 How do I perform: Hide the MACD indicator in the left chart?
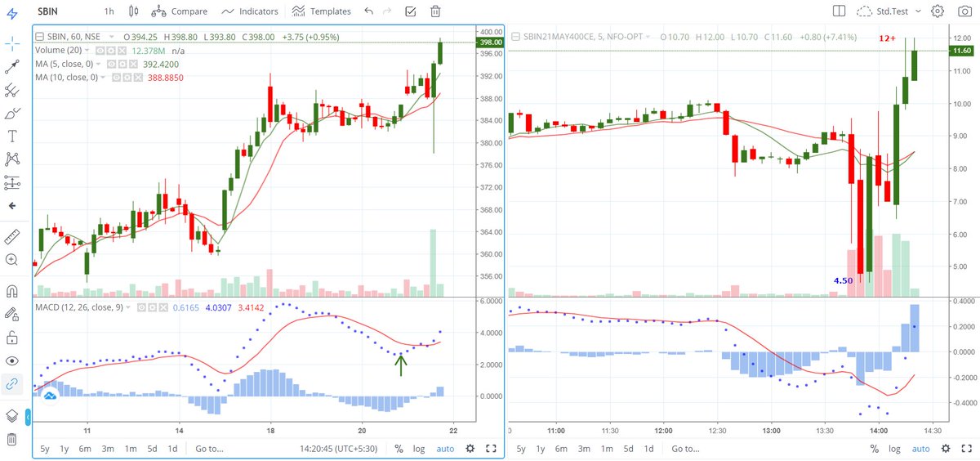point(141,308)
